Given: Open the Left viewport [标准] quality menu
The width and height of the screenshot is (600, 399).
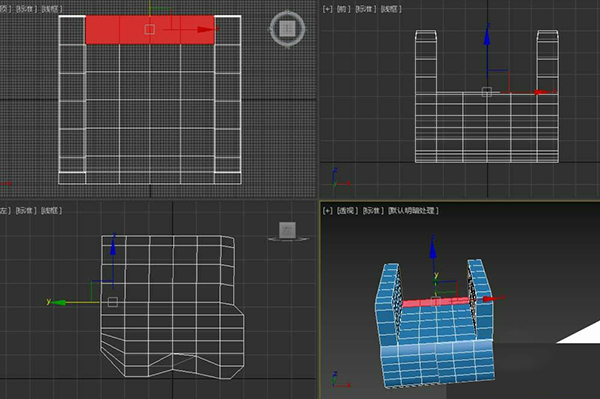Looking at the screenshot, I should click(x=26, y=210).
